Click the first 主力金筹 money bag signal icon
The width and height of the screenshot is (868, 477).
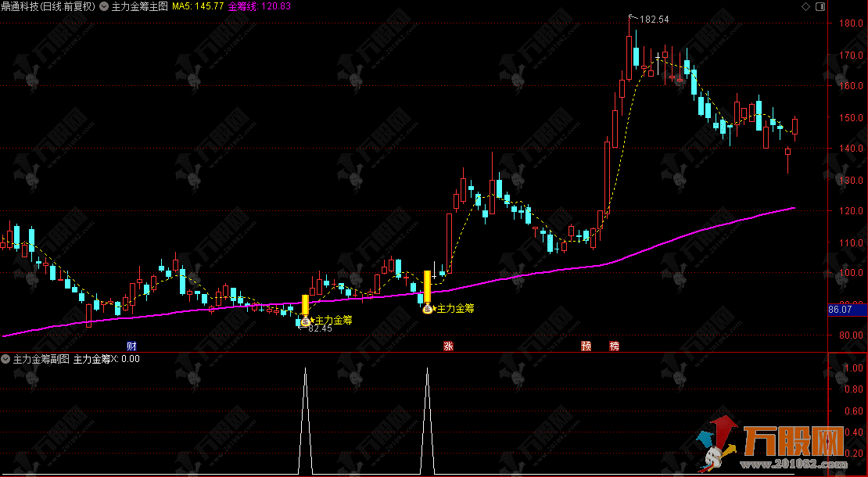[x=305, y=321]
